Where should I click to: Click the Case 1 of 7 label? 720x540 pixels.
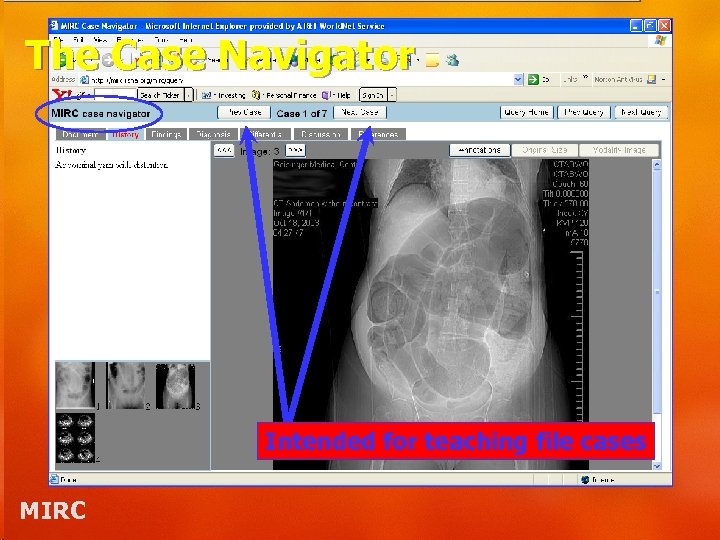(302, 113)
